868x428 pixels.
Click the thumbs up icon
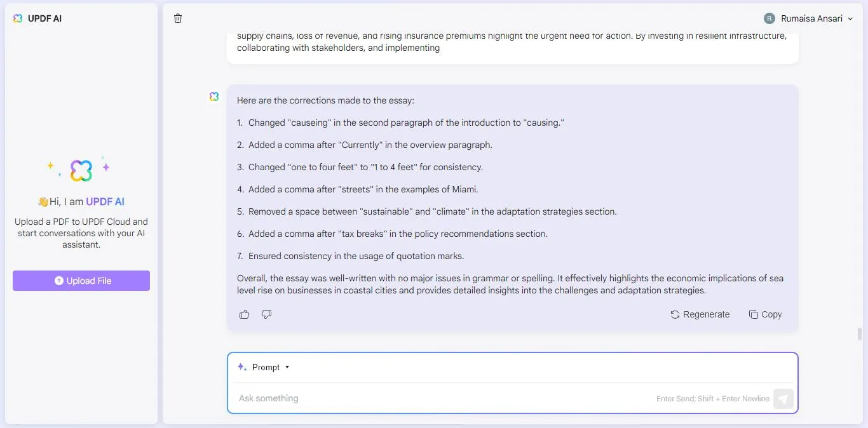[x=245, y=314]
